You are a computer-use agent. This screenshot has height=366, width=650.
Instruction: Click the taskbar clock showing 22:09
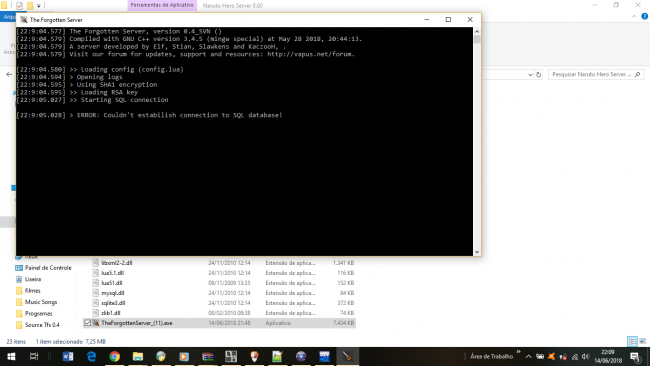(608, 356)
